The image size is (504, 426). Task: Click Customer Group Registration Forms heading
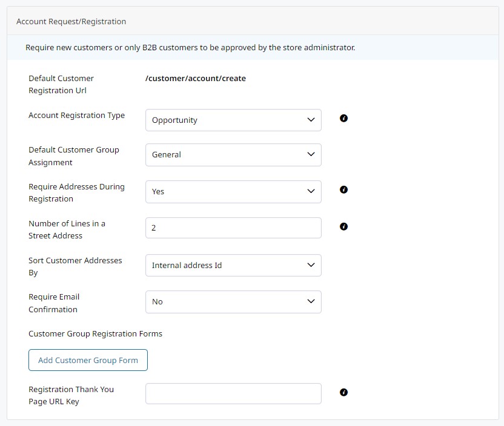96,334
